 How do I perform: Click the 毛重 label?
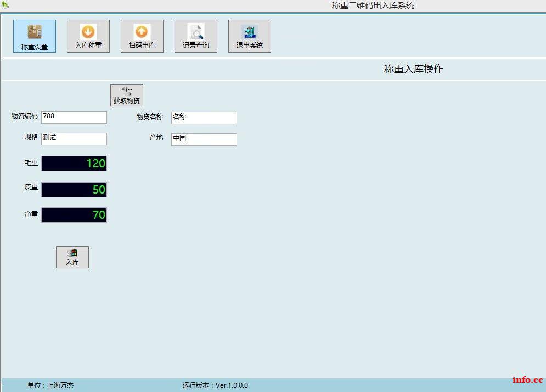coord(31,162)
